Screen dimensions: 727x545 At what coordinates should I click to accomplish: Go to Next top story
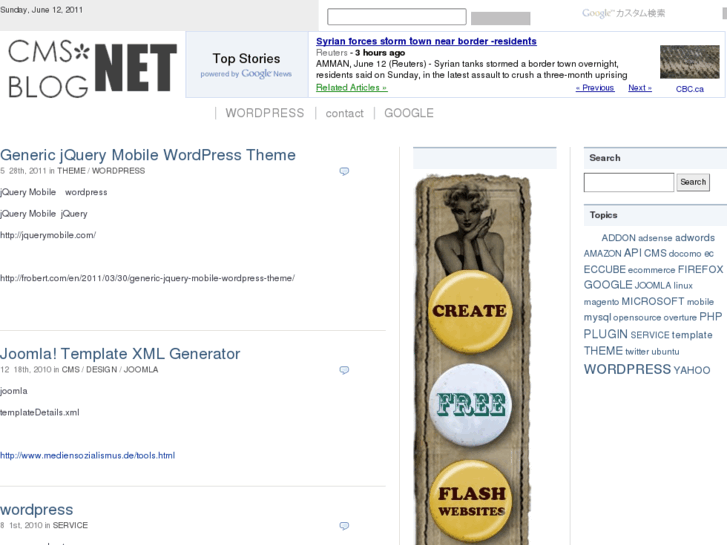[640, 88]
